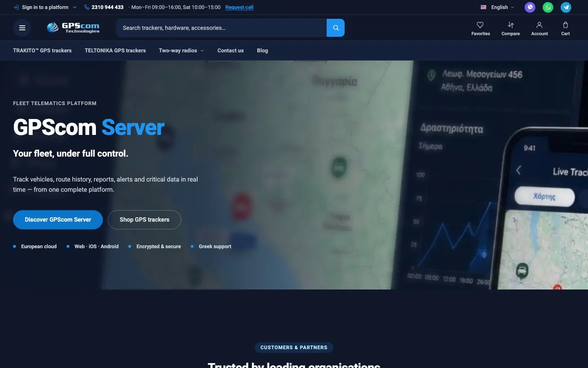
Task: Open Viber chat icon
Action: click(530, 7)
